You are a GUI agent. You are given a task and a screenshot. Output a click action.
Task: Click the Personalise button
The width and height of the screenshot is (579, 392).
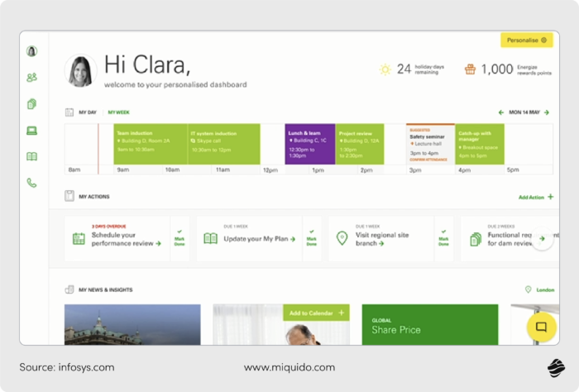coord(526,40)
